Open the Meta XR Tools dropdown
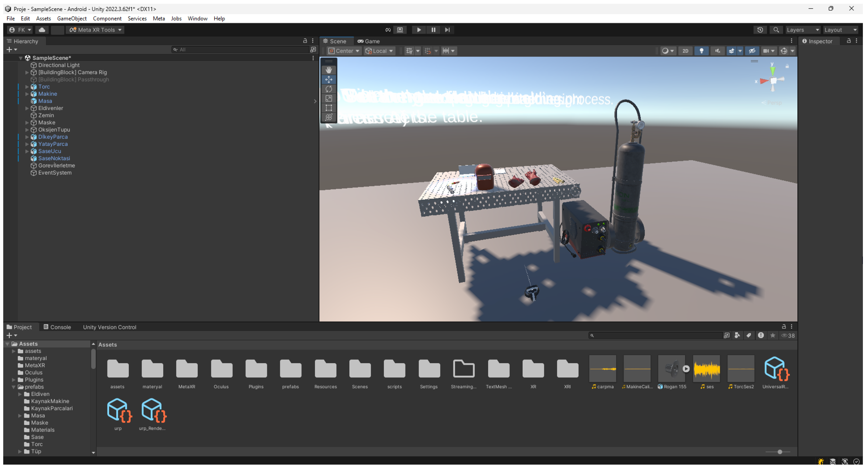 (95, 30)
